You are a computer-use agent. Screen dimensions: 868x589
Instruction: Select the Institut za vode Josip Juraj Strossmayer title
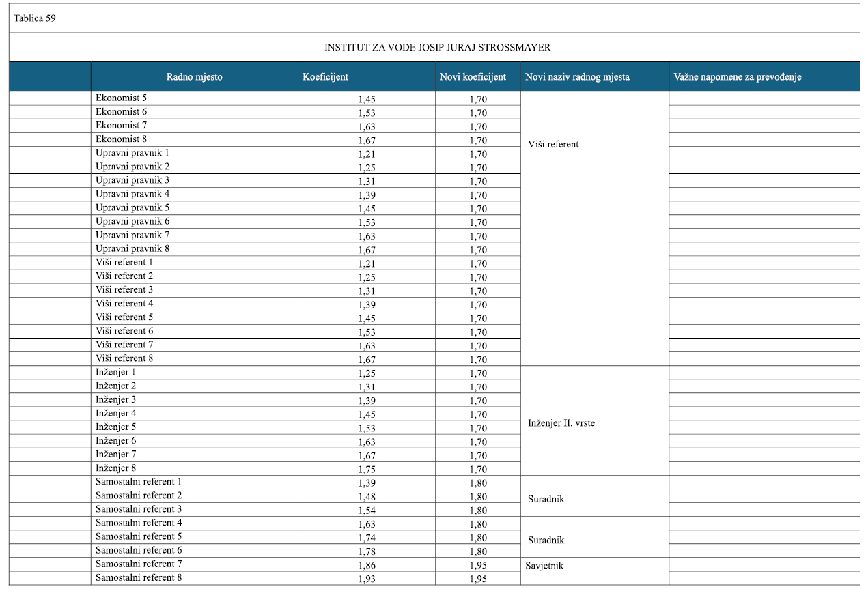click(x=437, y=48)
